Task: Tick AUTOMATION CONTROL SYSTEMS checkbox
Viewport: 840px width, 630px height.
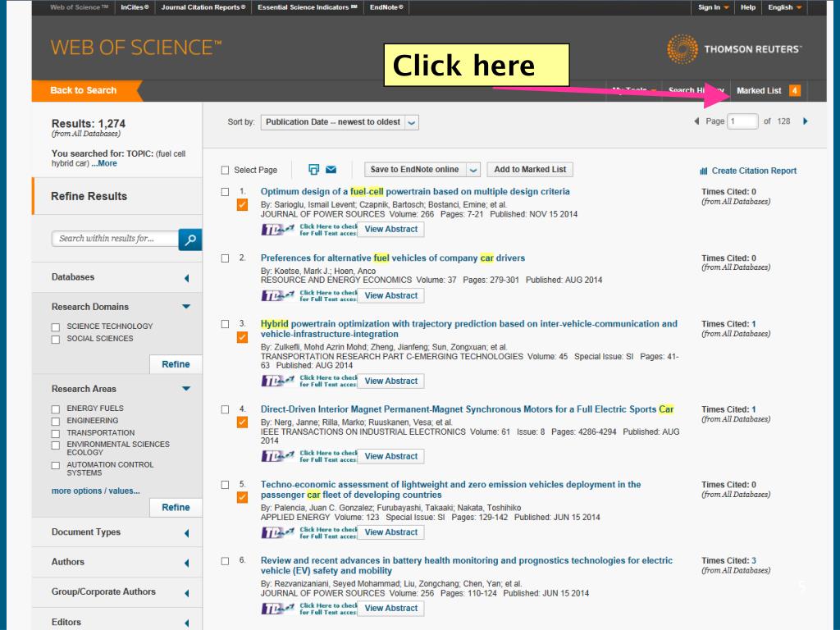Action: pyautogui.click(x=55, y=466)
